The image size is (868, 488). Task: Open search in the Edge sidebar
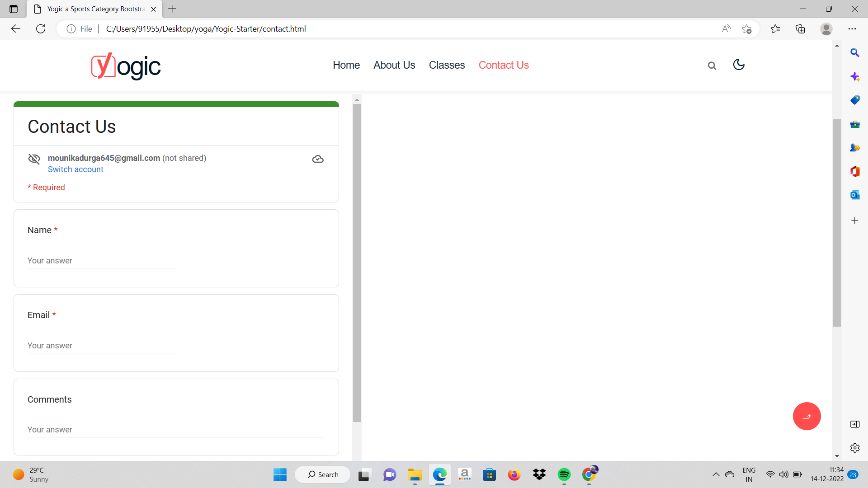click(x=855, y=53)
